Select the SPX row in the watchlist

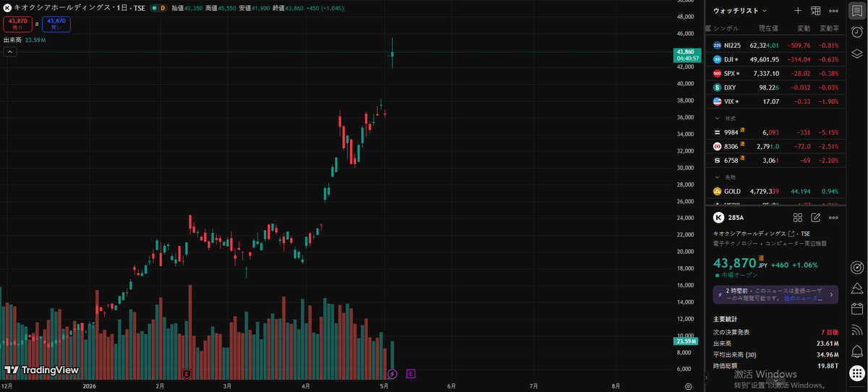coord(776,73)
